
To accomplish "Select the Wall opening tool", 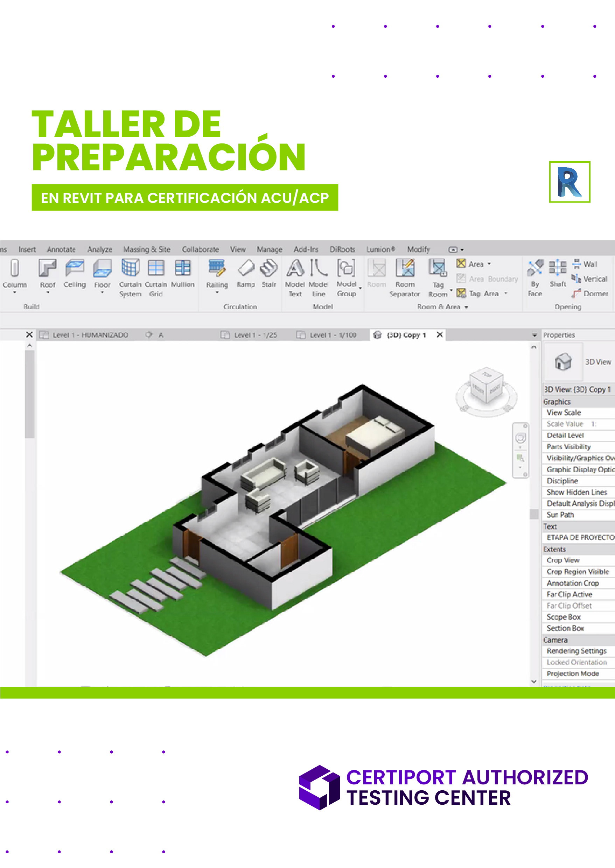I will [585, 264].
